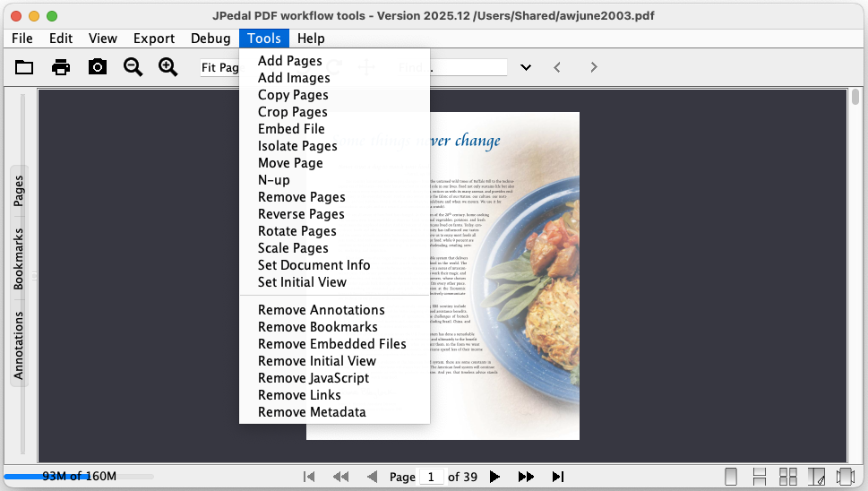Image resolution: width=868 pixels, height=491 pixels.
Task: Open the File menu
Action: click(22, 39)
